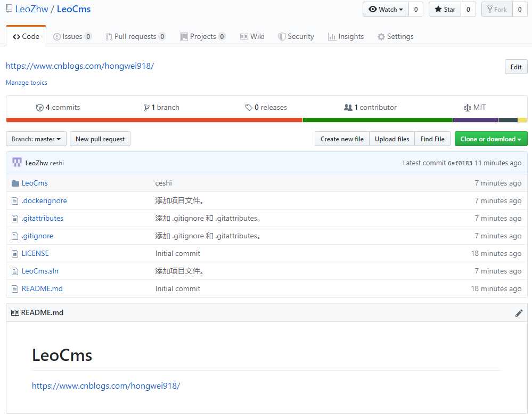Screen dimensions: 532x418
Task: Click the purple segment of language bar
Action: [476, 120]
